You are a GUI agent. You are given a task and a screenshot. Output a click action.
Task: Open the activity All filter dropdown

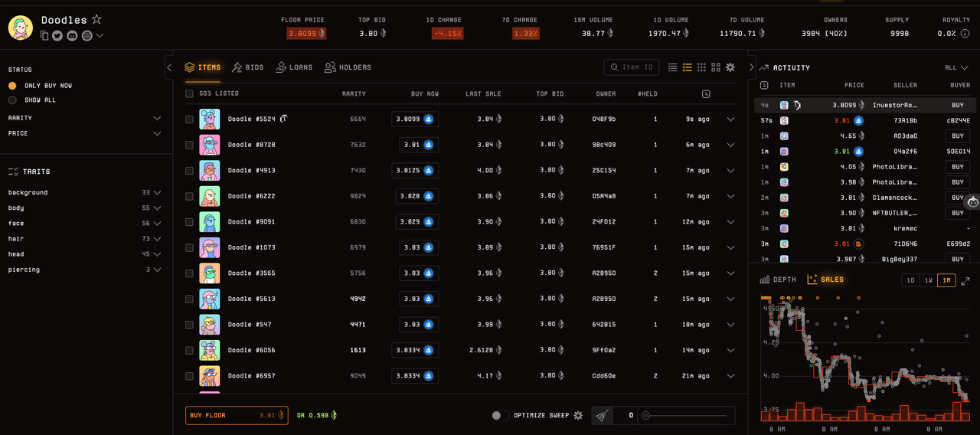point(957,67)
